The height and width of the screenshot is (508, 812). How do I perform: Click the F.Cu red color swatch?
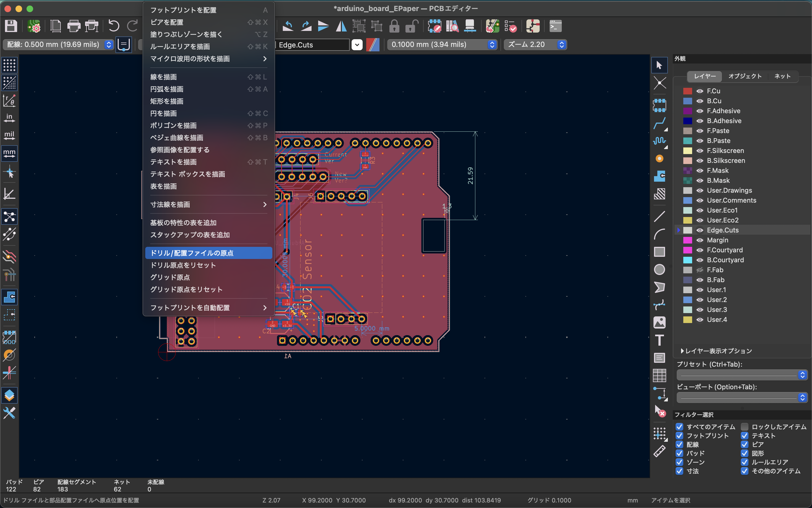(x=688, y=91)
